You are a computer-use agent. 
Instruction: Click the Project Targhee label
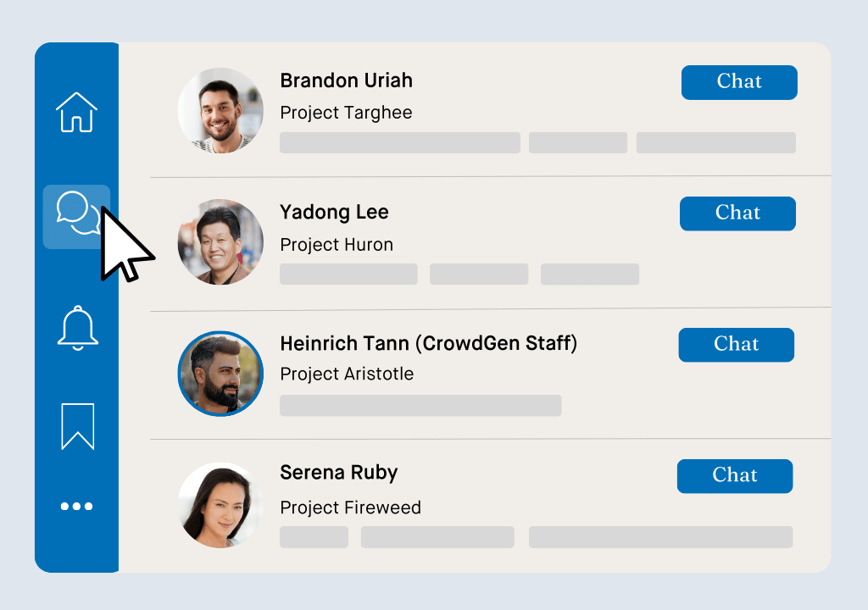[346, 113]
